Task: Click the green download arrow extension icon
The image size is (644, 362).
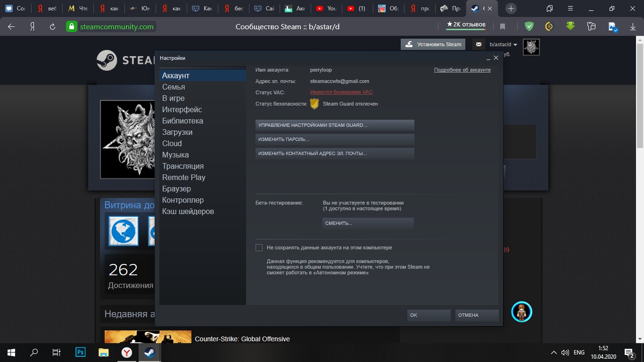Action: pos(570,26)
